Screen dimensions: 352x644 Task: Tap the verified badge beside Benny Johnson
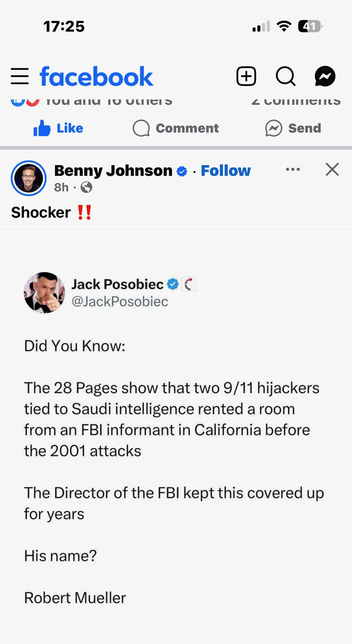tap(182, 171)
